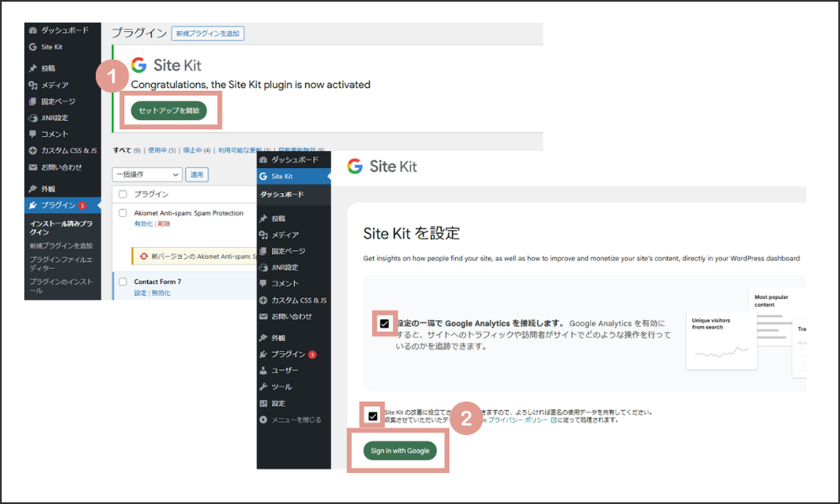Click the Akismet Anti-spam: Spam Protection plugin name
Screen dimensions: 840x504
pos(188,213)
